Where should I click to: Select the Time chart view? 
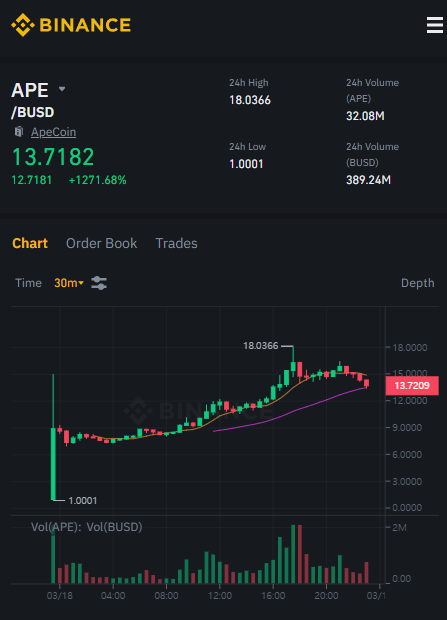[28, 283]
